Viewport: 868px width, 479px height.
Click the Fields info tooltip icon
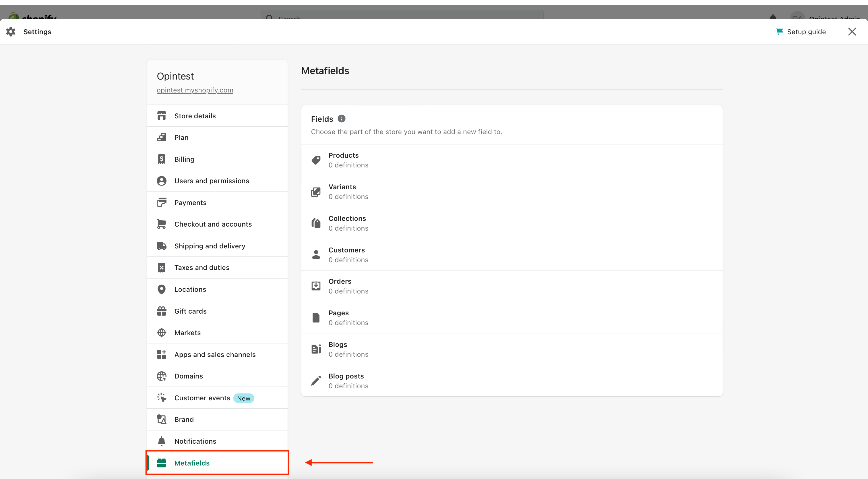click(x=341, y=119)
